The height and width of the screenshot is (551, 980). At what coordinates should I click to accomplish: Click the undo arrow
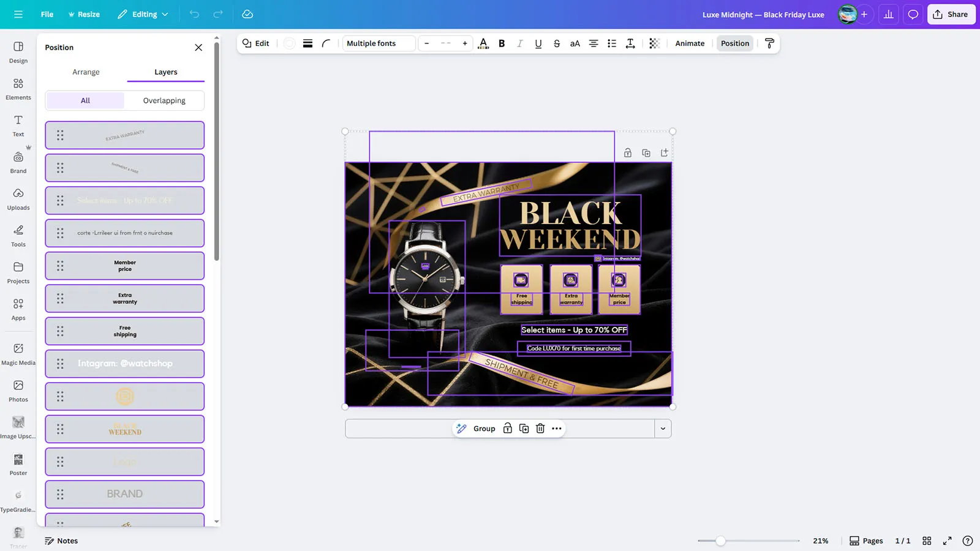tap(194, 14)
